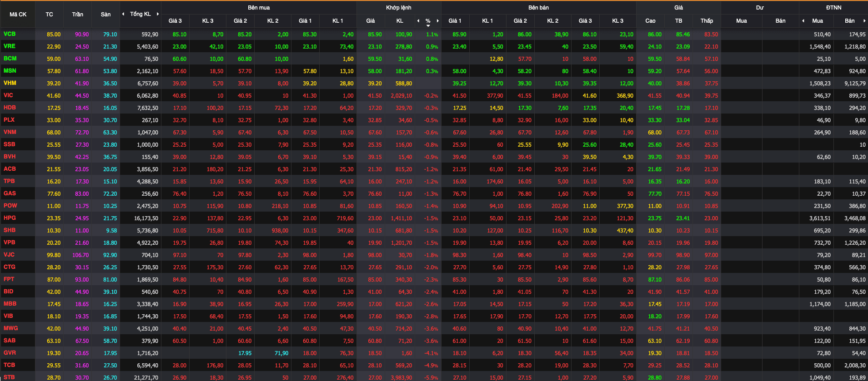
Task: Open the VCB stock ticker
Action: [x=10, y=34]
